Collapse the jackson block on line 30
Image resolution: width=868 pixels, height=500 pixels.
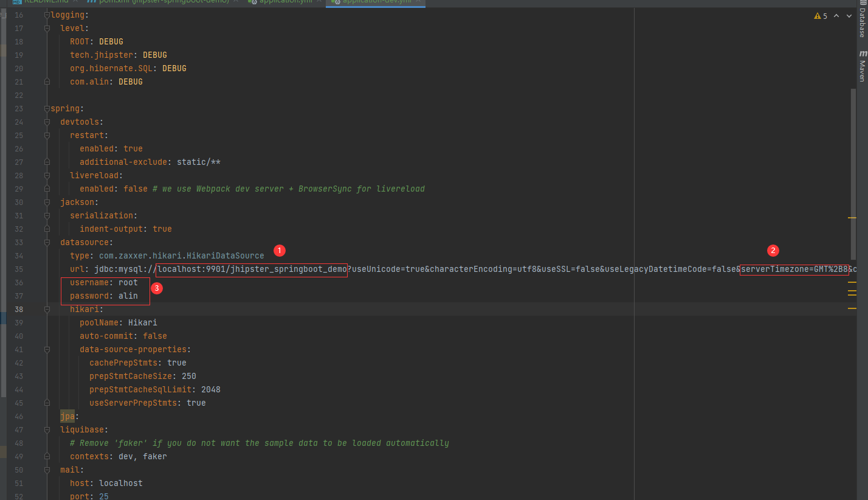[x=47, y=202]
